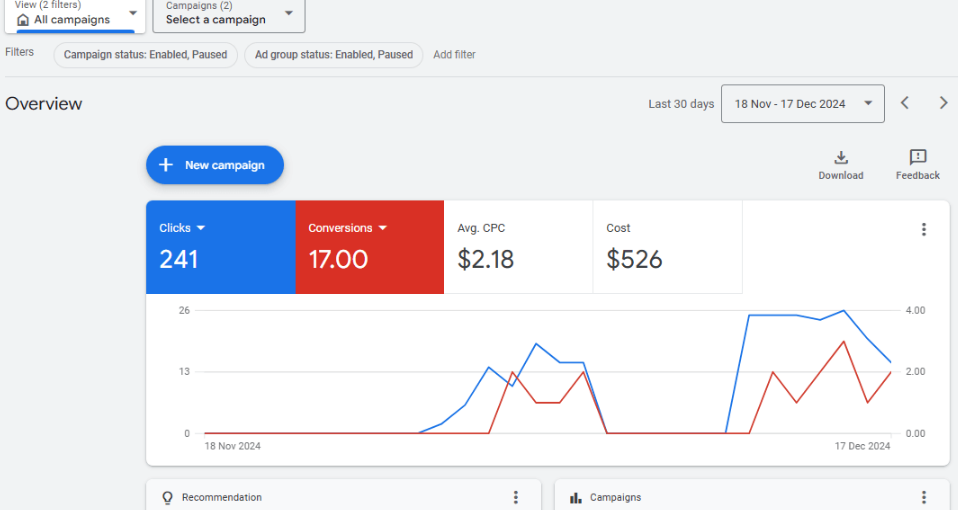
Task: Click the home icon beside All campaigns
Action: [x=23, y=20]
